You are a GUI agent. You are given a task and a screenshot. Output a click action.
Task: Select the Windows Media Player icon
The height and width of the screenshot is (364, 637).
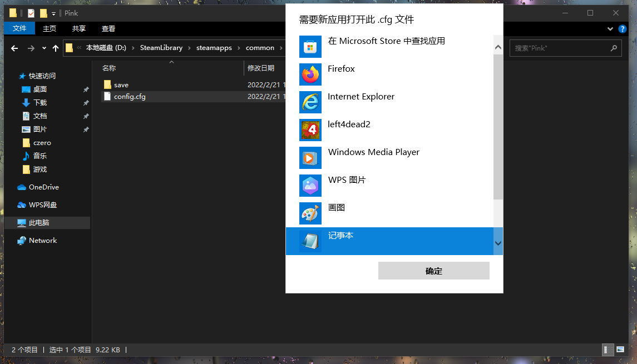click(310, 158)
